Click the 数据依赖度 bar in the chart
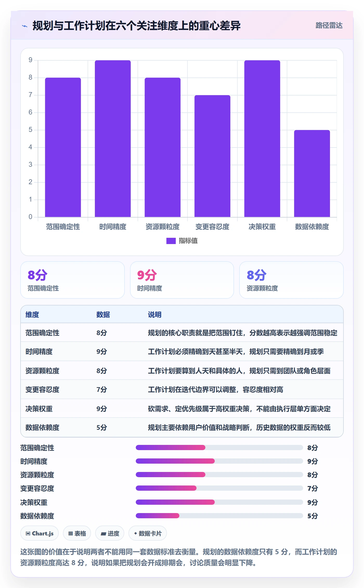Screen dimensions: 364x588 (312, 174)
